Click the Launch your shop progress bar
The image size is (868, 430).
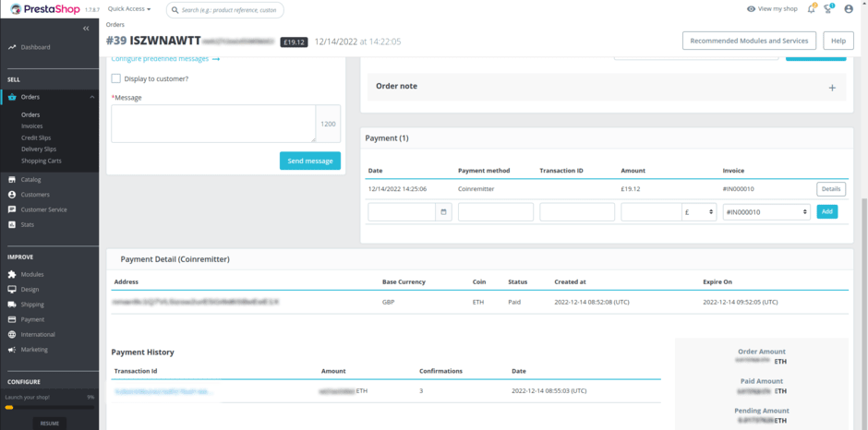point(48,407)
